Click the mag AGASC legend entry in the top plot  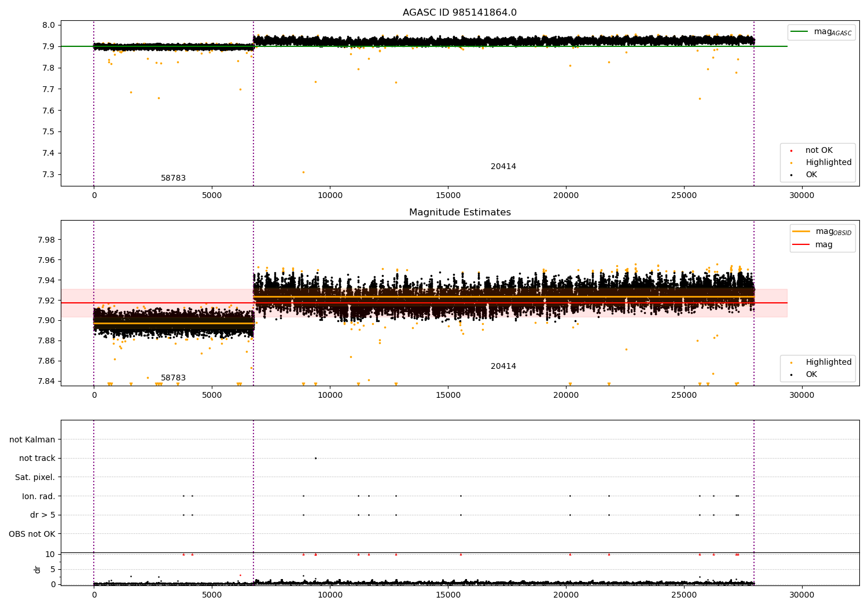833,32
